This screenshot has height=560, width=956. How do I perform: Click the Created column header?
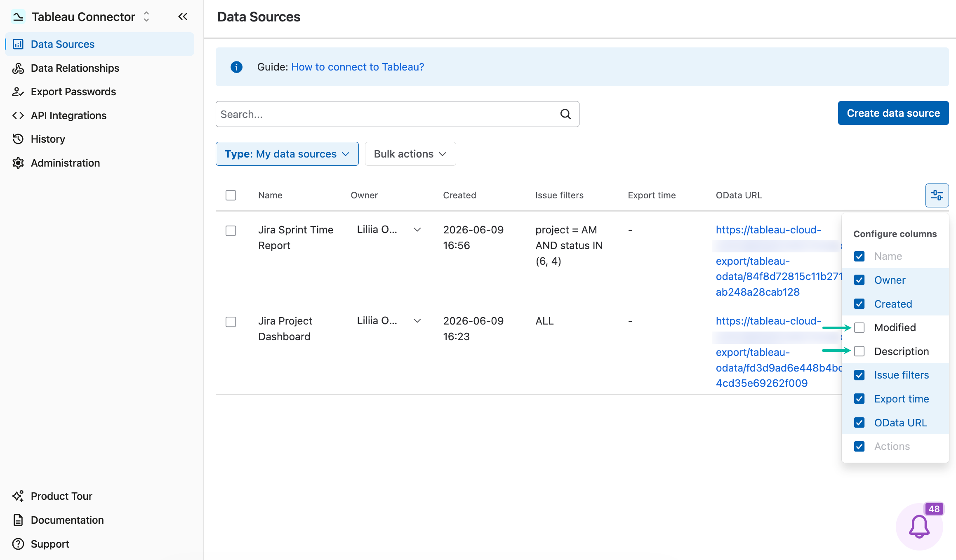click(x=459, y=195)
